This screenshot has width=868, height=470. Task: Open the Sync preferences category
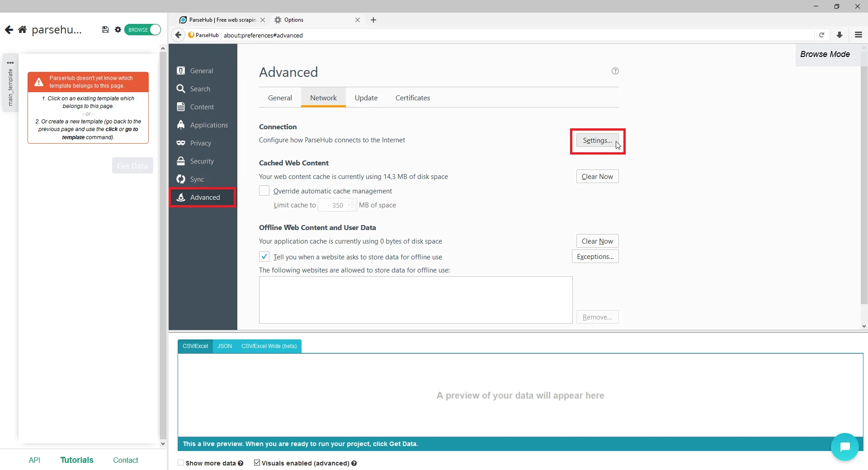click(x=203, y=179)
